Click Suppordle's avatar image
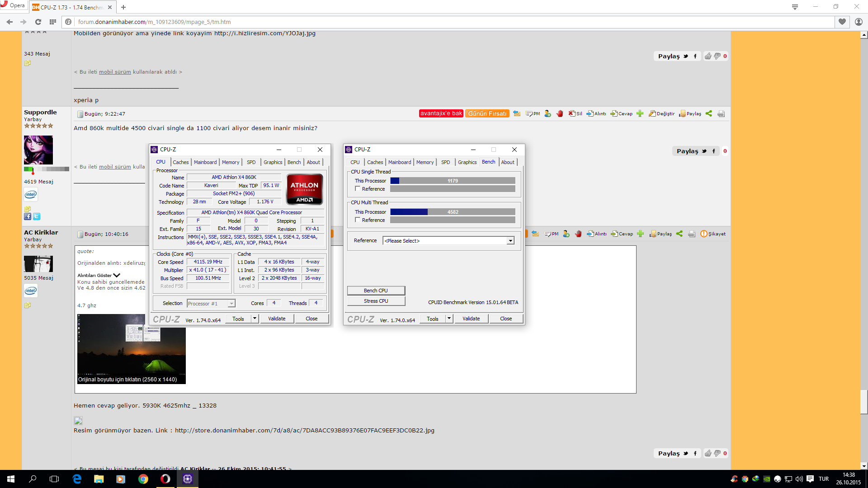 pyautogui.click(x=38, y=150)
